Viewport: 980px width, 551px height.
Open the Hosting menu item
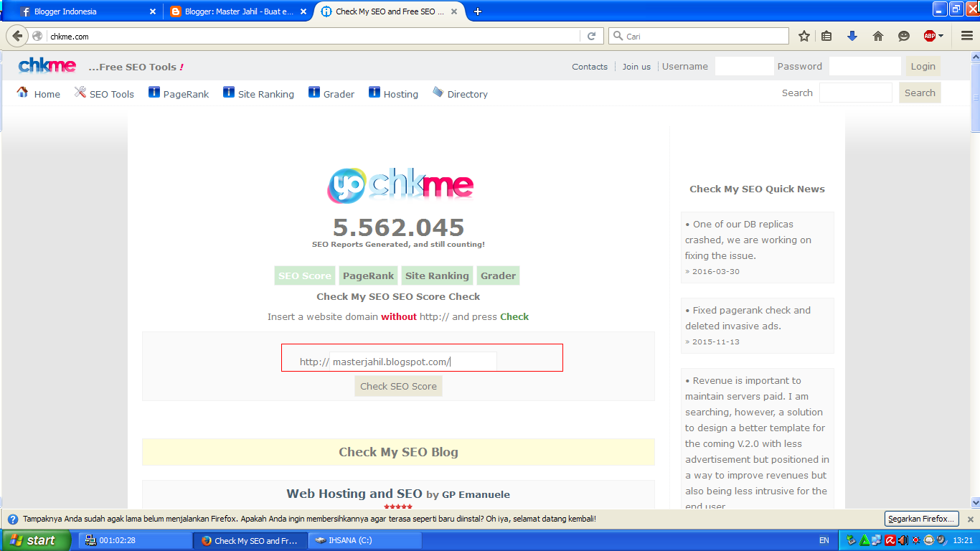coord(393,93)
